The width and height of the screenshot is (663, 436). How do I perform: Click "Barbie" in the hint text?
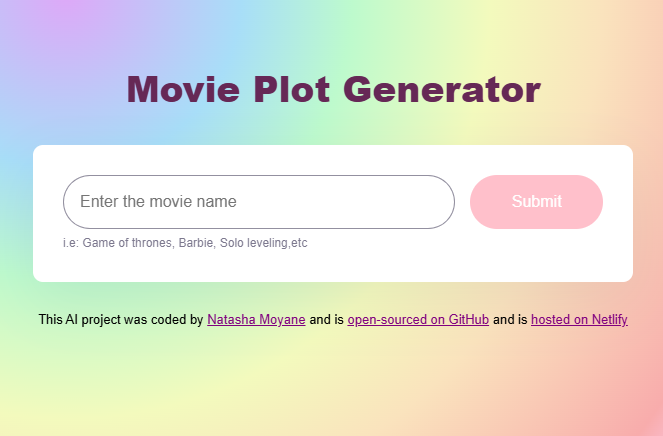click(195, 243)
